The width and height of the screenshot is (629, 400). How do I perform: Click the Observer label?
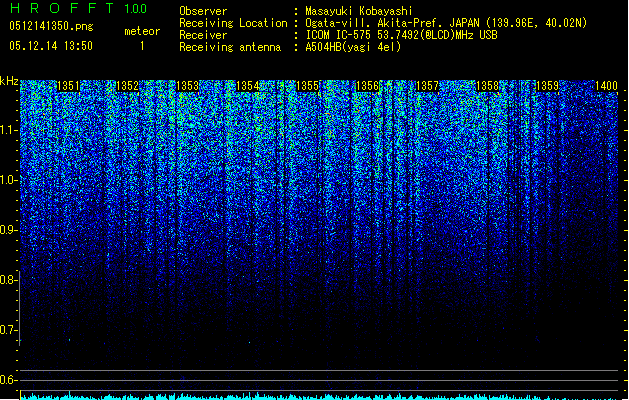click(203, 11)
